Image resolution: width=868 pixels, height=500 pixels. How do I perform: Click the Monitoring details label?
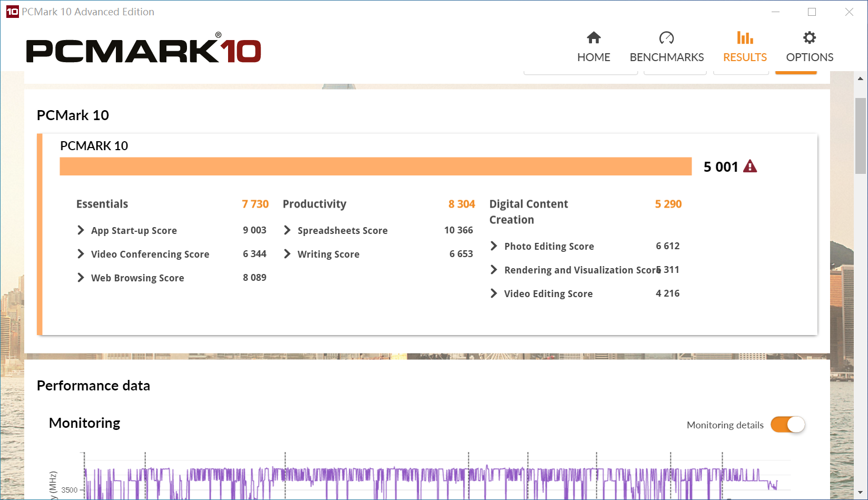[725, 425]
